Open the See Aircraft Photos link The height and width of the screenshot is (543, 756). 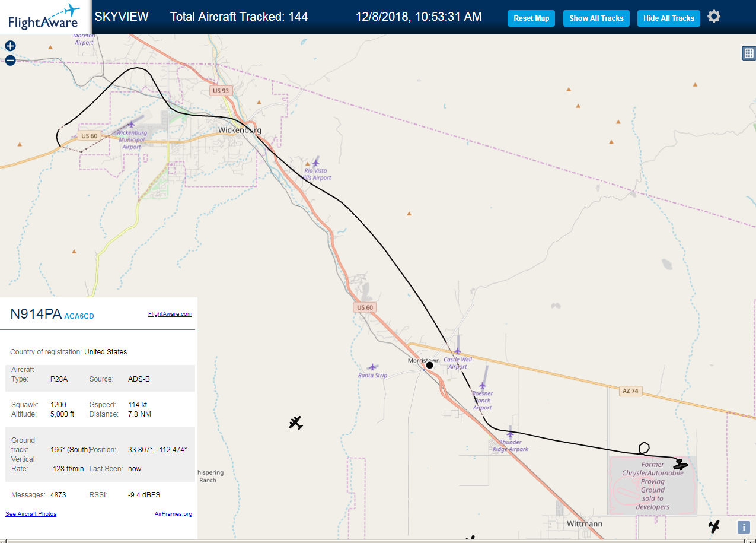tap(31, 513)
